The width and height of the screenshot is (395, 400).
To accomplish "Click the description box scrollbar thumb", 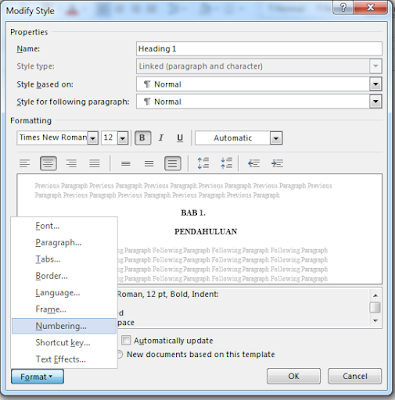I will (x=375, y=307).
